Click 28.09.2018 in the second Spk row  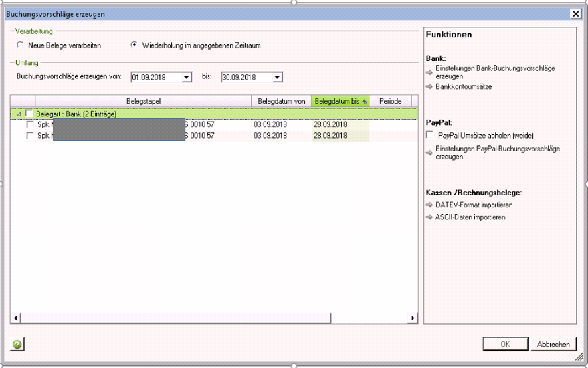[x=330, y=135]
